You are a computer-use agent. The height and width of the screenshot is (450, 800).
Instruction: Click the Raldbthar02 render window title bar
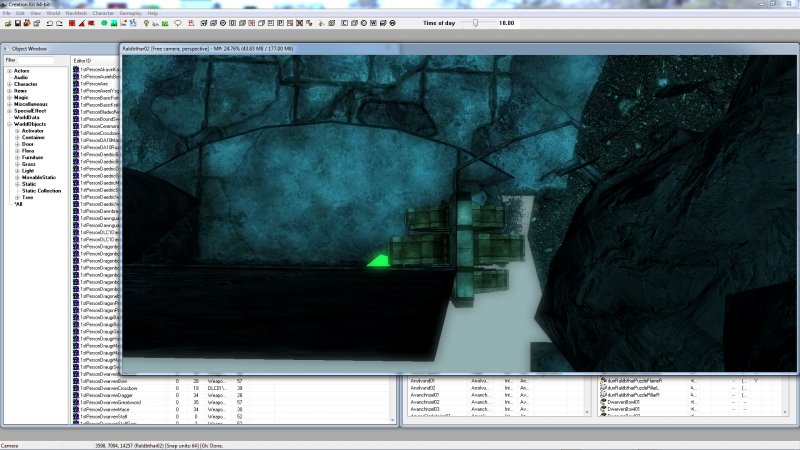pos(458,48)
